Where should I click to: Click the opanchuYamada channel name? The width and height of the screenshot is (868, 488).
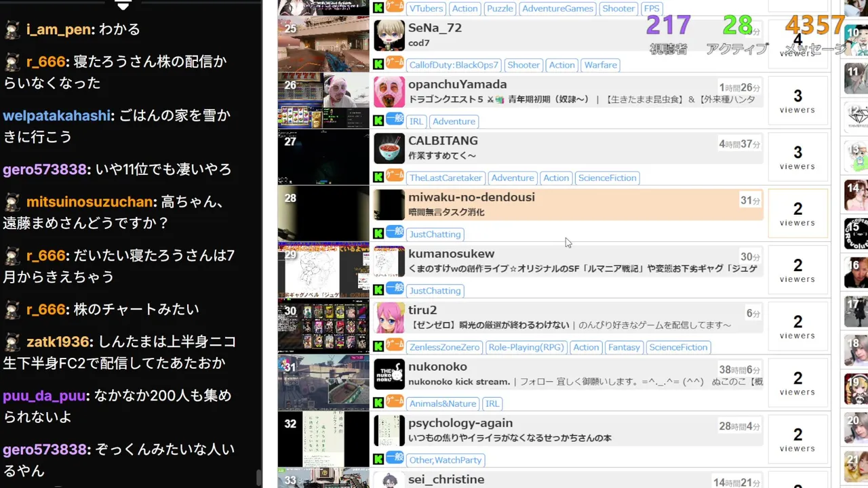[x=458, y=84]
